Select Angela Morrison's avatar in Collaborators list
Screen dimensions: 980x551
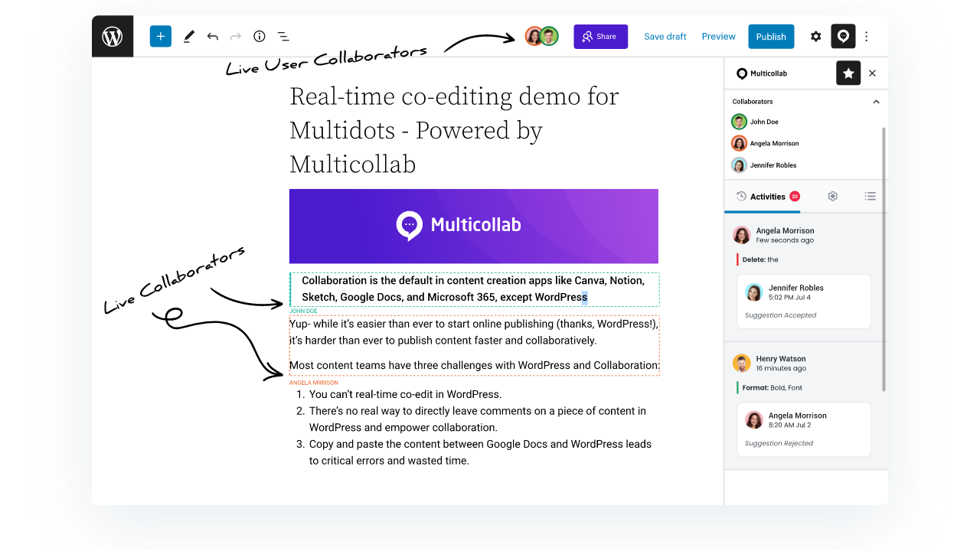pos(739,143)
